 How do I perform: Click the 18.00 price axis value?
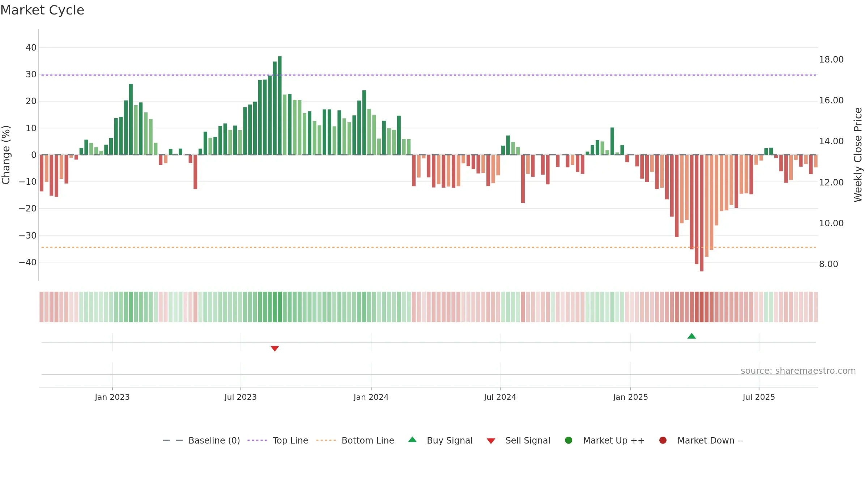831,60
